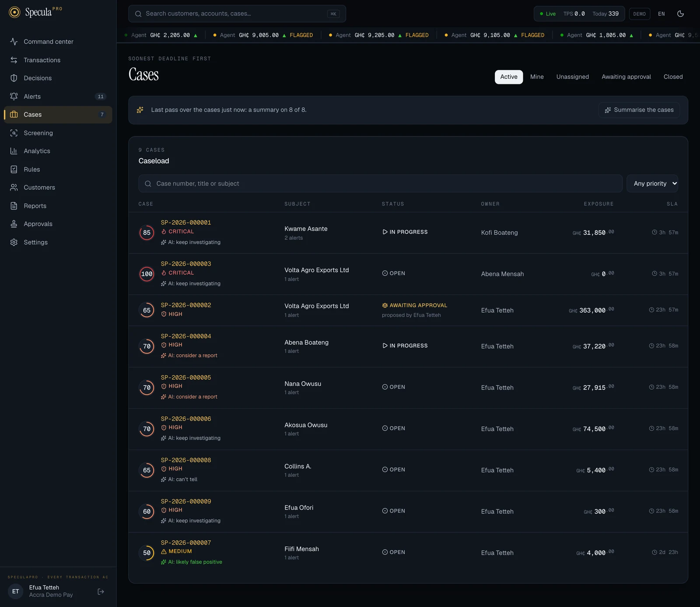The width and height of the screenshot is (700, 607).
Task: Switch language with the EN selector
Action: pyautogui.click(x=661, y=14)
